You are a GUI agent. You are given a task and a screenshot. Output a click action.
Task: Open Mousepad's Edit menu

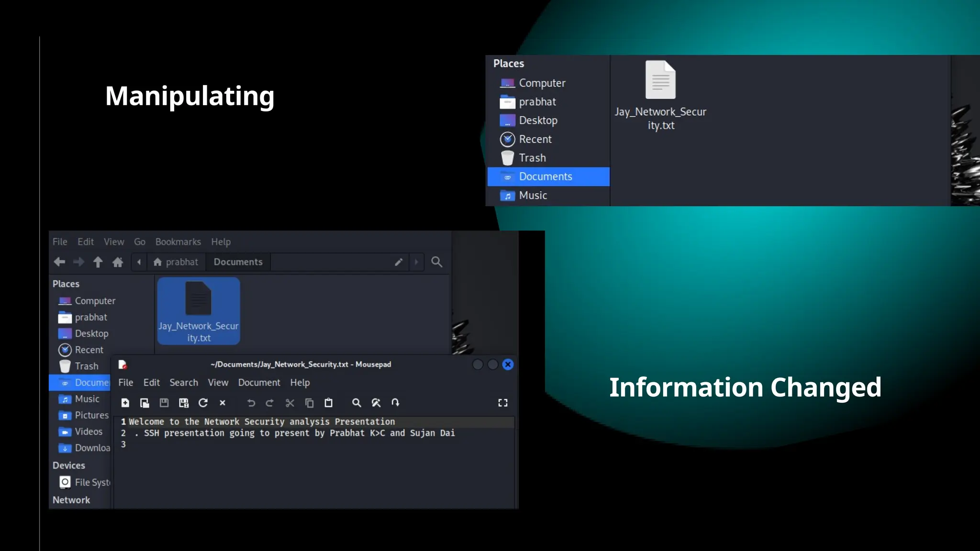152,383
